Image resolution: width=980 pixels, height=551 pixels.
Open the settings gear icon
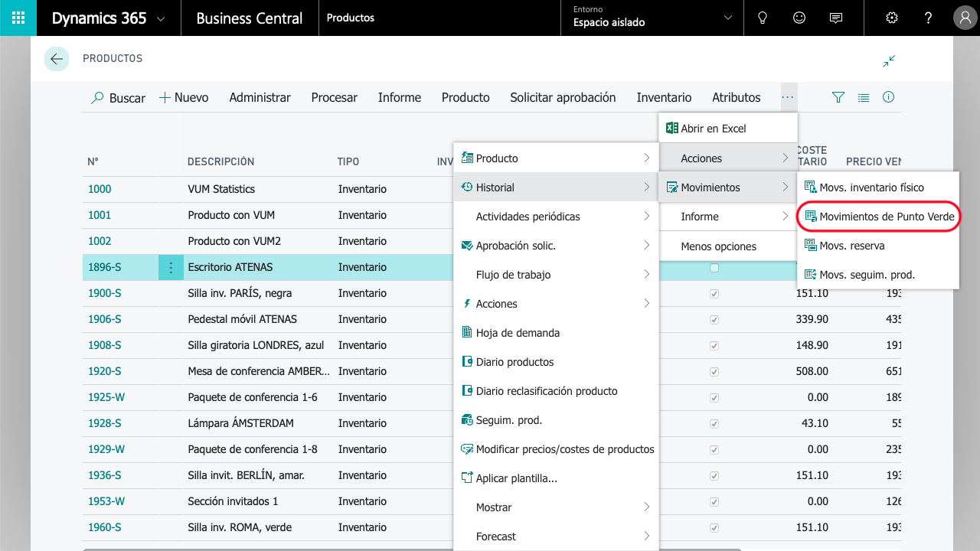pyautogui.click(x=891, y=18)
